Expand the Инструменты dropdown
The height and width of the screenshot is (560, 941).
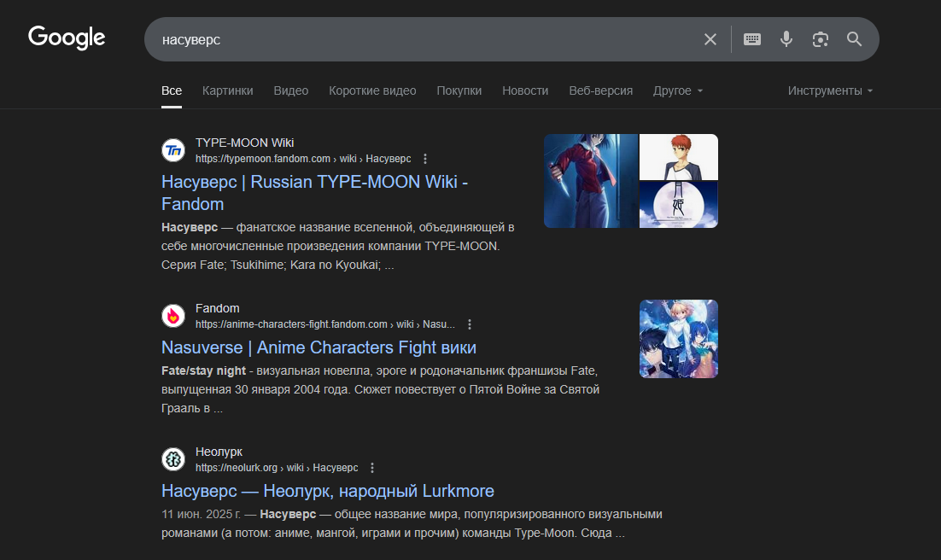(x=830, y=90)
